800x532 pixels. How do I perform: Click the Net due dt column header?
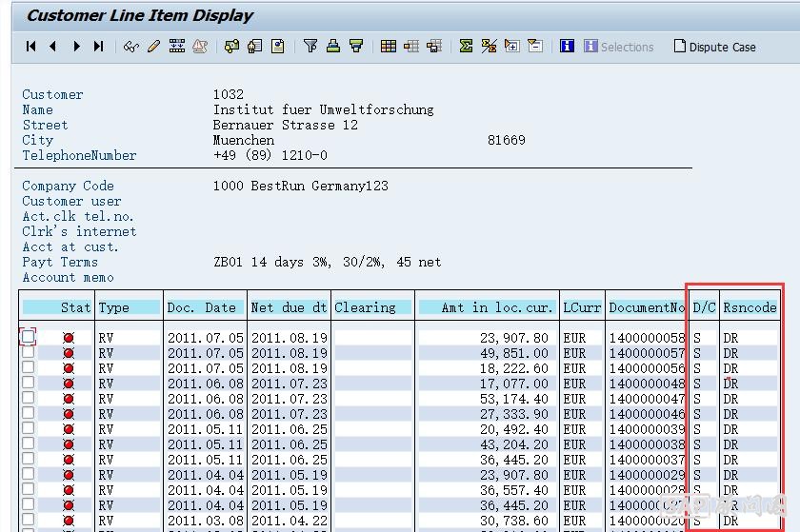(x=289, y=307)
